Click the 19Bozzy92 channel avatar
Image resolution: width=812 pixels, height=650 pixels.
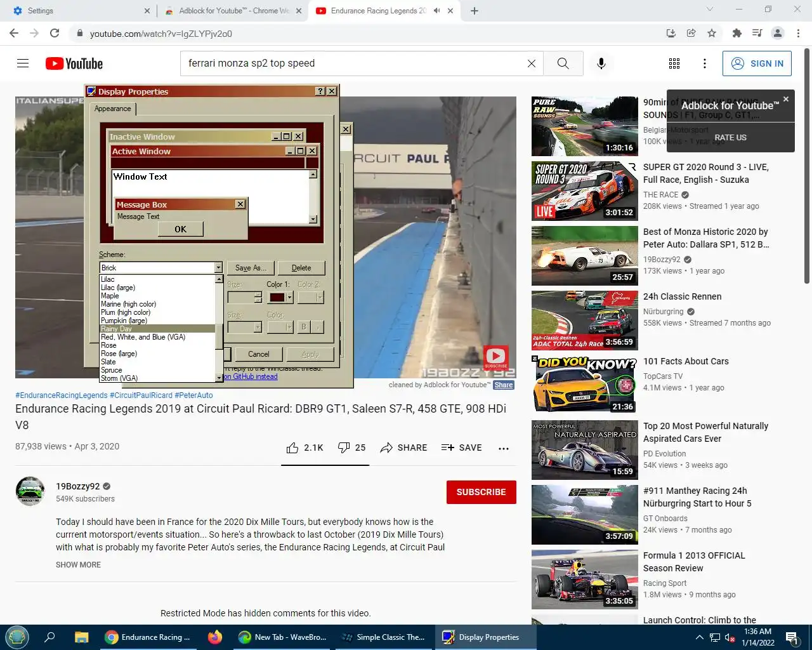click(x=30, y=492)
